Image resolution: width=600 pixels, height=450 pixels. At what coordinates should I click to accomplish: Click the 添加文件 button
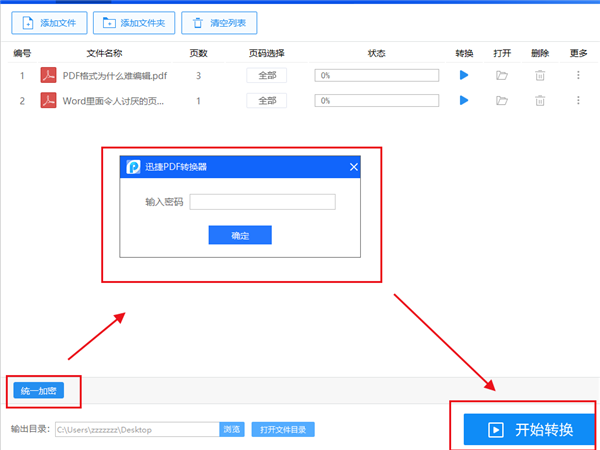[x=49, y=23]
